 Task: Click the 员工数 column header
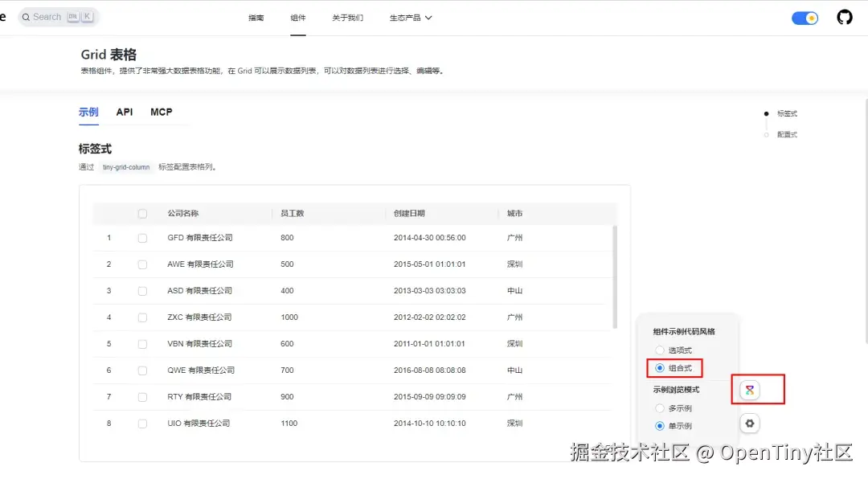[292, 213]
